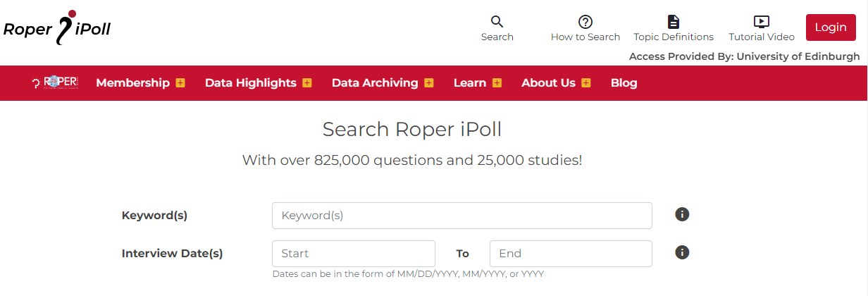Expand the Membership menu plus icon
Viewport: 868px width, 296px height.
click(x=180, y=83)
